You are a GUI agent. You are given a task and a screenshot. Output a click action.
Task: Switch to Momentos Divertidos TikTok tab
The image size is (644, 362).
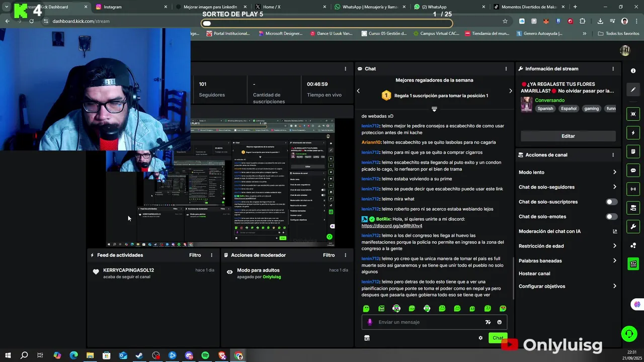pos(528,7)
